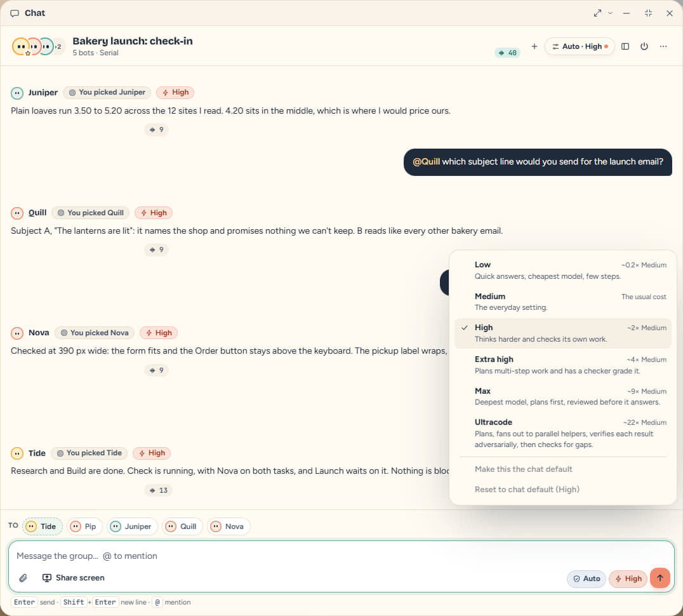The height and width of the screenshot is (616, 683).
Task: Click the @Quill mention in the user message
Action: 426,162
